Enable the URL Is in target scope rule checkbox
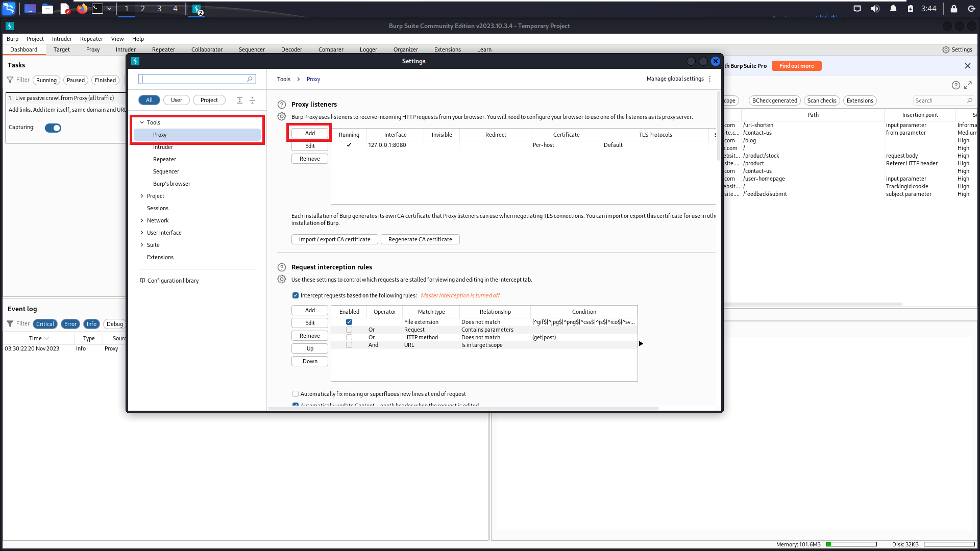This screenshot has width=980, height=551. [349, 345]
